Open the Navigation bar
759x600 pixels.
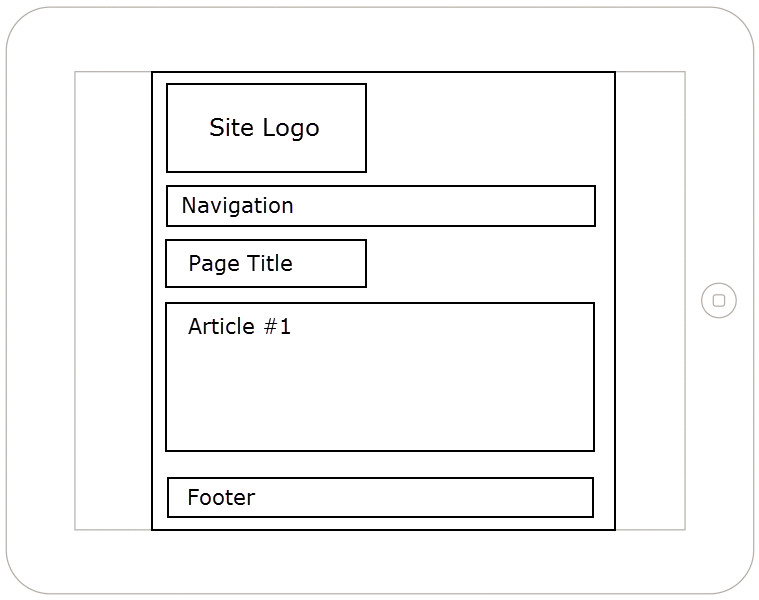(381, 206)
